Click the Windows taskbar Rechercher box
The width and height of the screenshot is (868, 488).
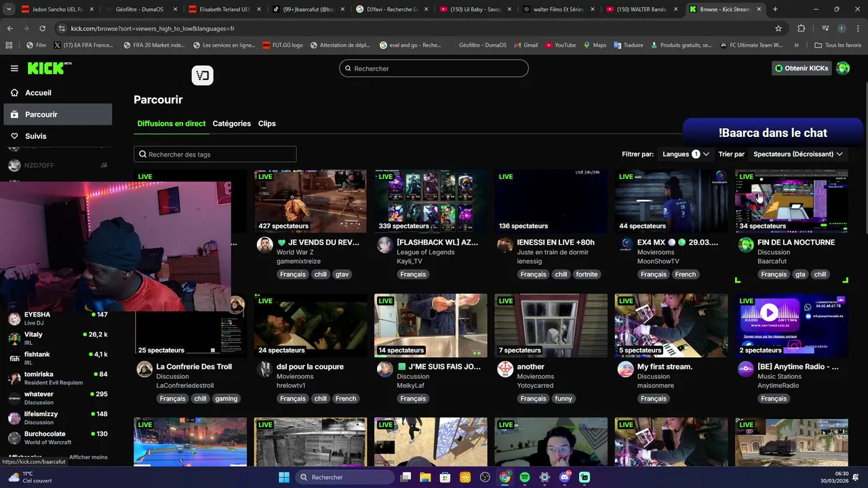[343, 477]
